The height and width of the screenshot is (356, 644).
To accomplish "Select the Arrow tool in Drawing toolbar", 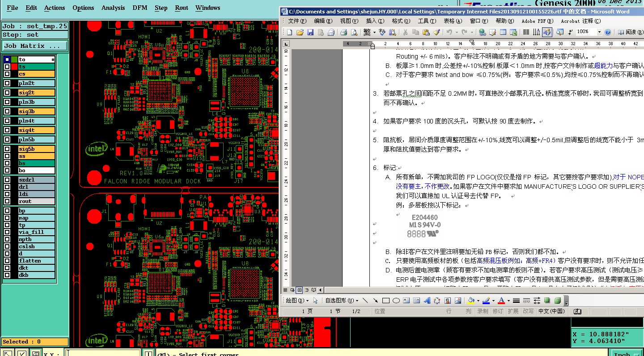I will (x=375, y=301).
